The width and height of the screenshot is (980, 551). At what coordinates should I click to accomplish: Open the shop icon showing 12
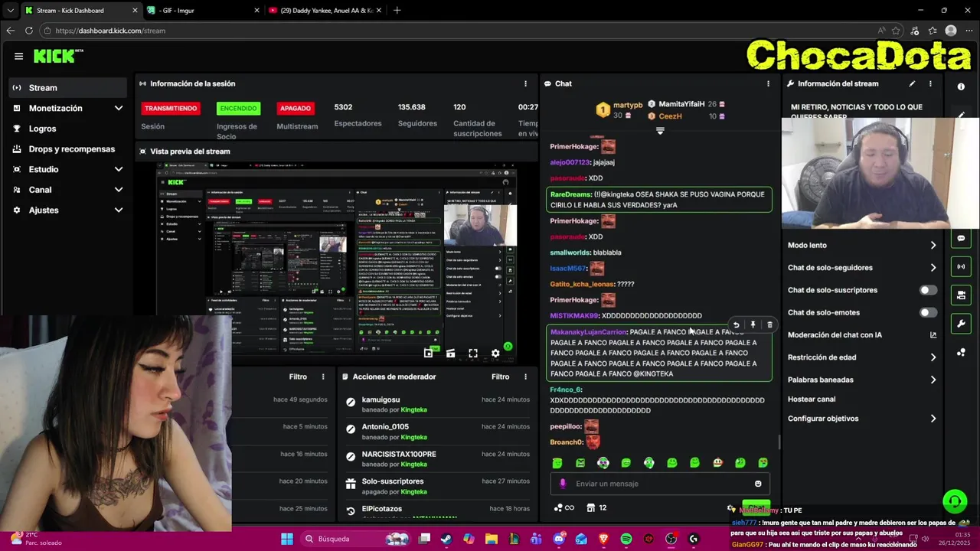pos(596,507)
